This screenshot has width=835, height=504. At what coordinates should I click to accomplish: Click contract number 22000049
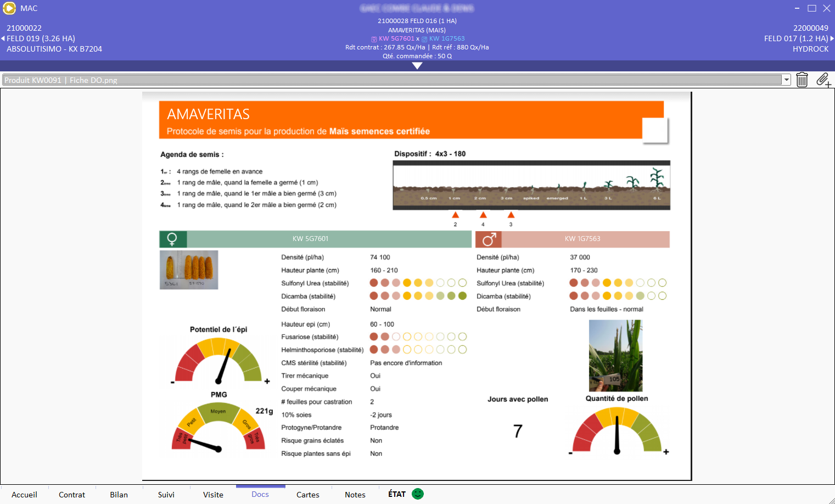(x=811, y=28)
